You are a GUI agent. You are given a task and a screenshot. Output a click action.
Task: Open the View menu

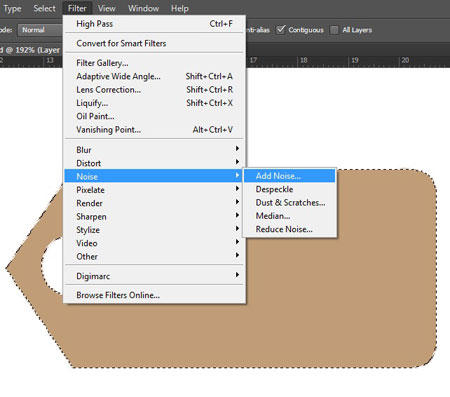107,8
